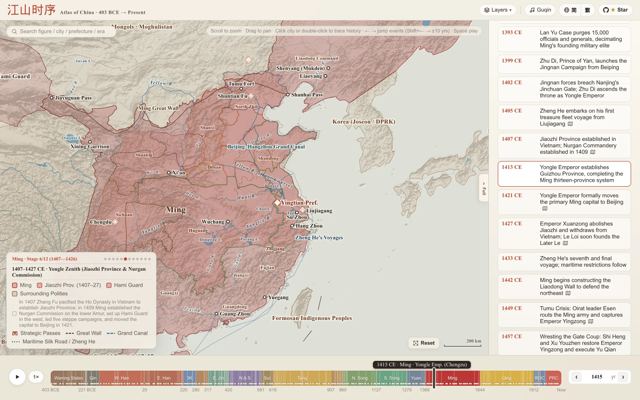Click the Shanhai Pass marker on map

(288, 94)
